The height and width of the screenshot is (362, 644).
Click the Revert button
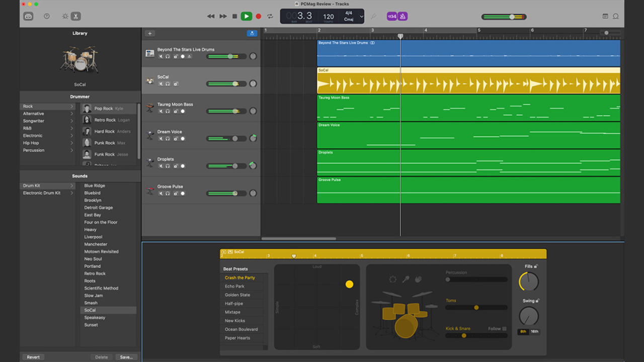[33, 357]
